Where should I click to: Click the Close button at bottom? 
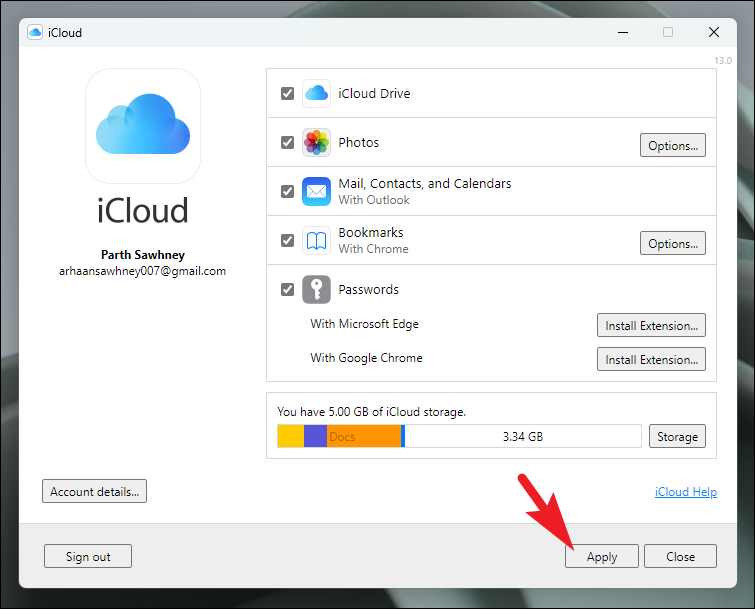coord(680,556)
